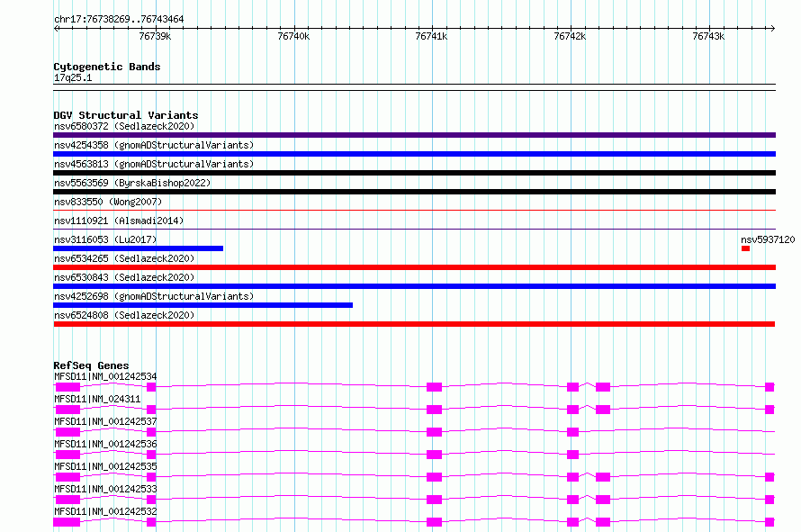
Task: Open transcript MFSD11|NM_001242535 label
Action: 105,466
